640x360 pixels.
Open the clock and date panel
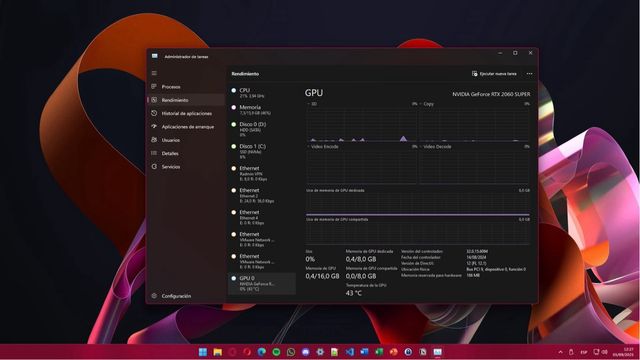pos(623,352)
